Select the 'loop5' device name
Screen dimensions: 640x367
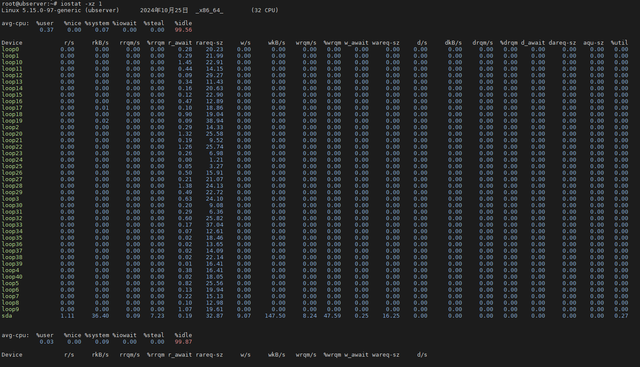[x=10, y=283]
